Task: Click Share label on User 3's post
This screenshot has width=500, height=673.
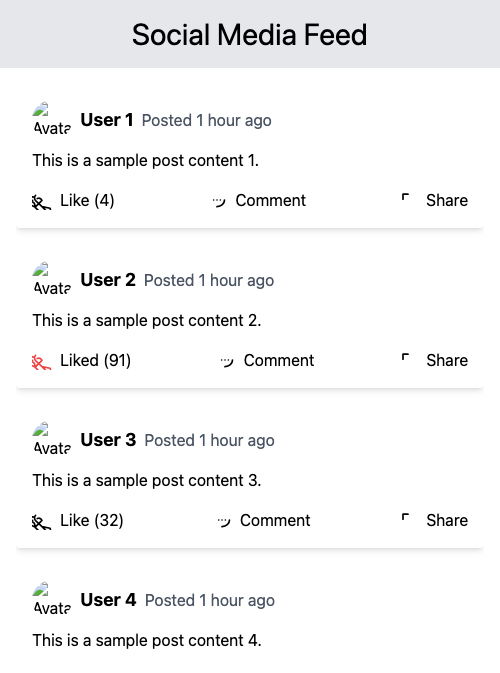Action: coord(447,521)
